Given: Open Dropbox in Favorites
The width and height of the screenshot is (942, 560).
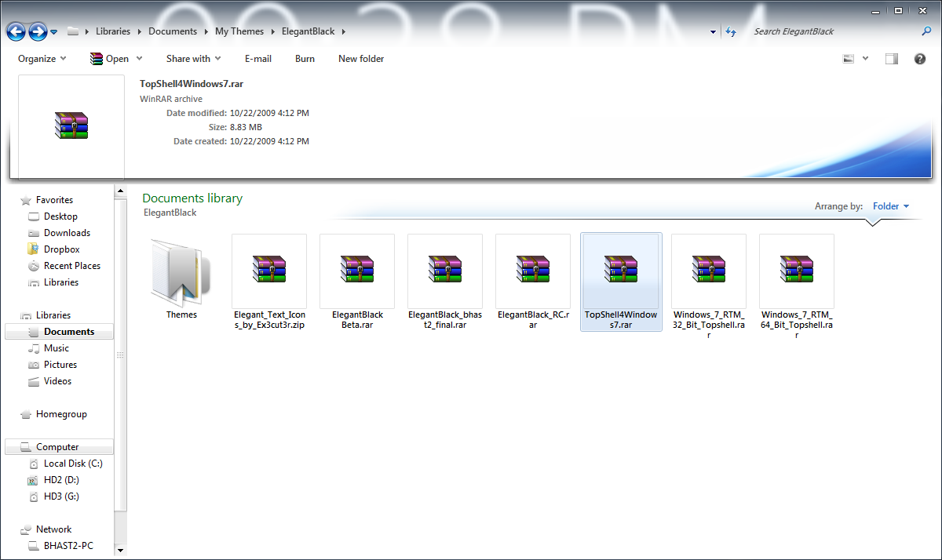Looking at the screenshot, I should (x=61, y=249).
